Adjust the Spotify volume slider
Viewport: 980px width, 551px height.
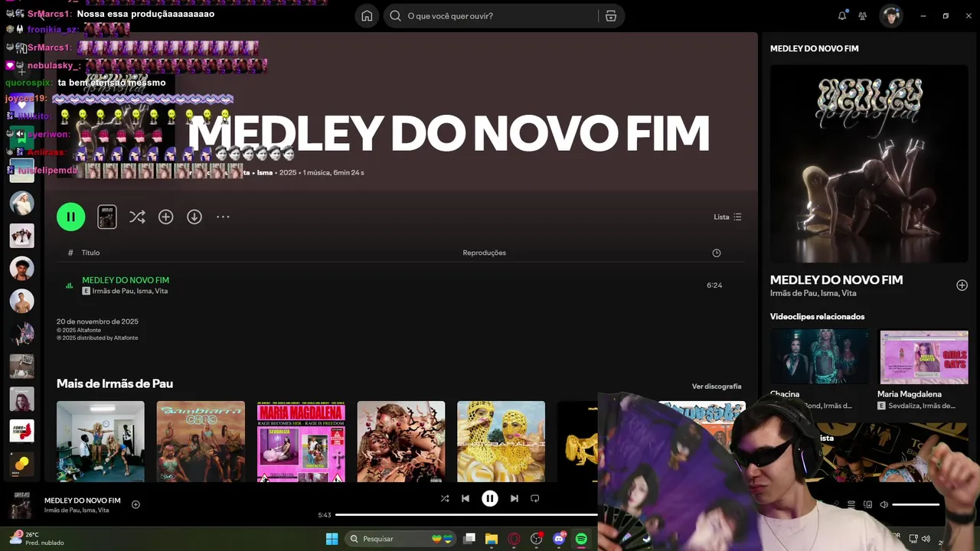pyautogui.click(x=916, y=504)
